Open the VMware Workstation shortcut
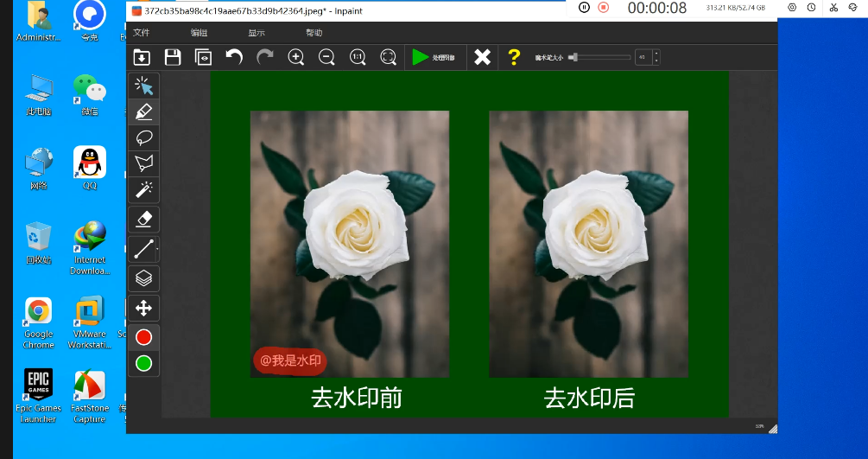868x459 pixels. (89, 322)
